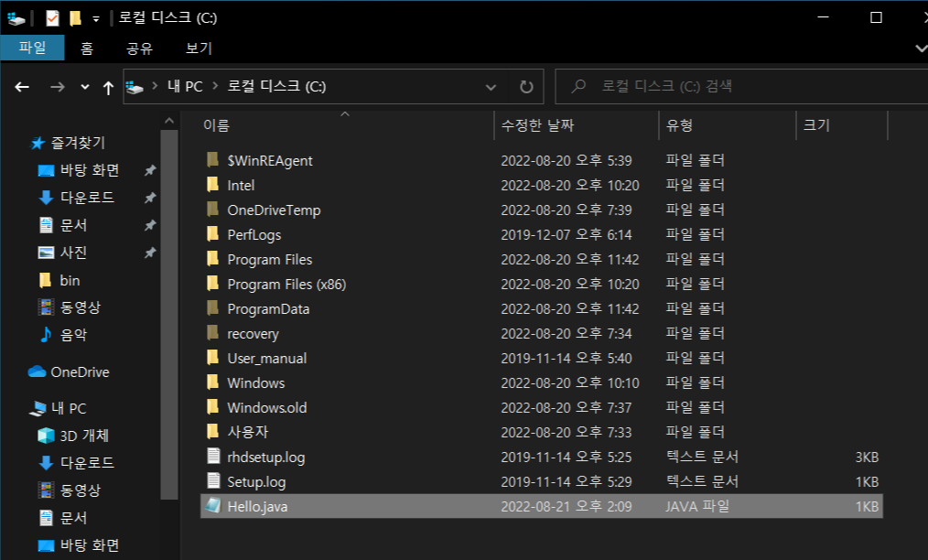Select 즐겨찾기 in the navigation pane

pyautogui.click(x=78, y=143)
